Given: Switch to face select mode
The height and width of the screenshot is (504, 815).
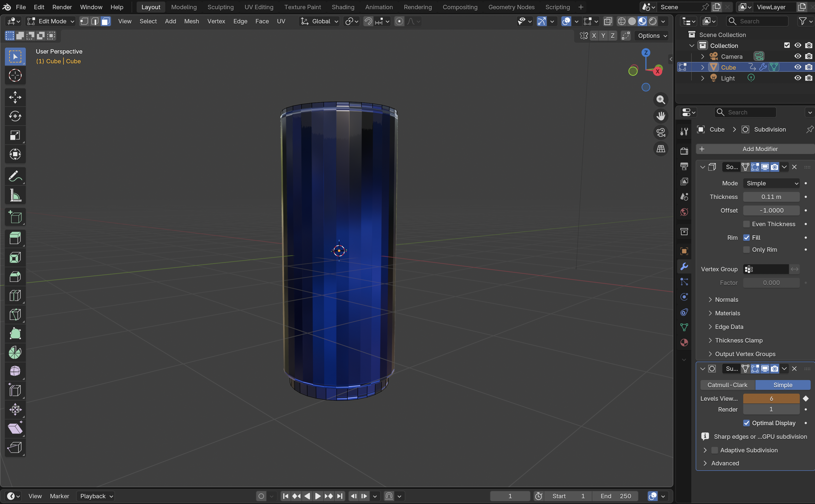Looking at the screenshot, I should tap(105, 21).
